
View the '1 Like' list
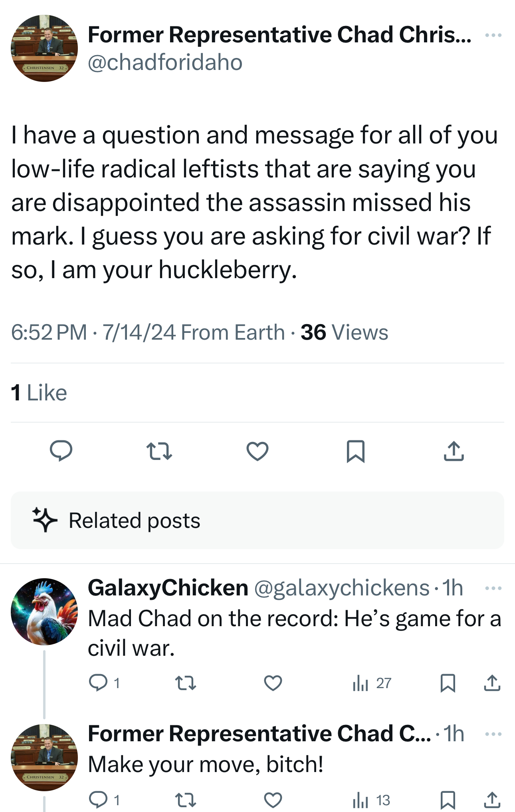click(39, 392)
